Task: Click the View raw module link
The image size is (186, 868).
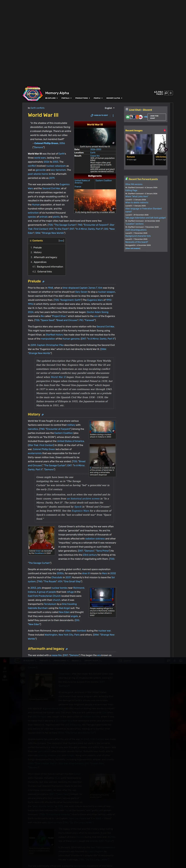Action: pos(133,248)
